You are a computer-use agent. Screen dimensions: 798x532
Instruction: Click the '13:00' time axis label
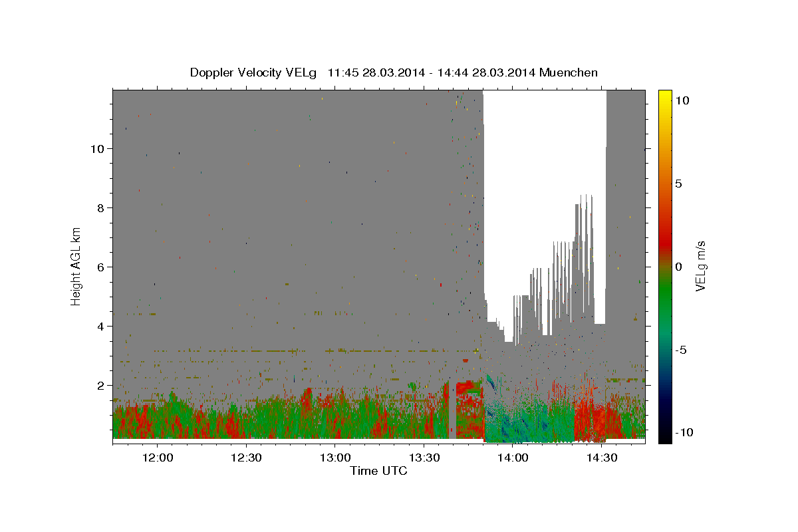pos(335,458)
